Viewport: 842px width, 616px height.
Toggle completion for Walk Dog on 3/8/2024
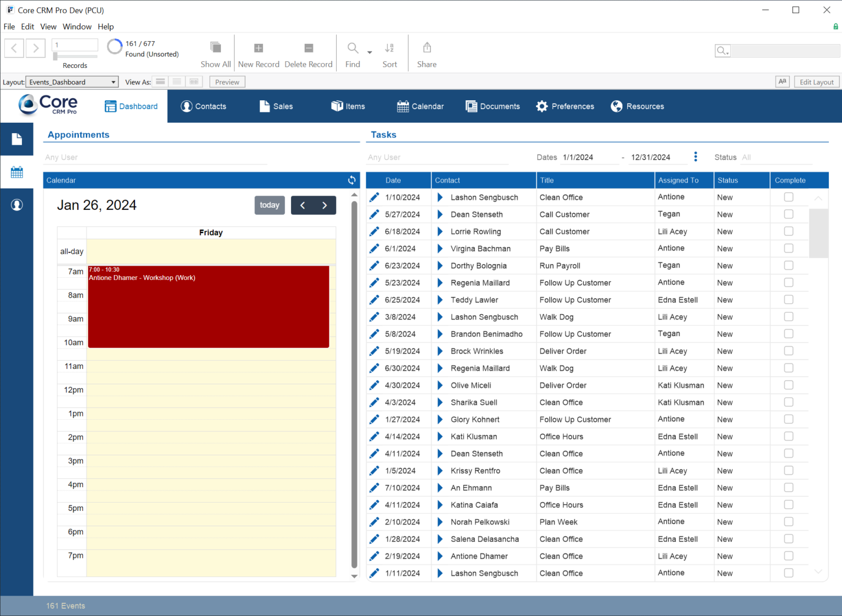789,316
